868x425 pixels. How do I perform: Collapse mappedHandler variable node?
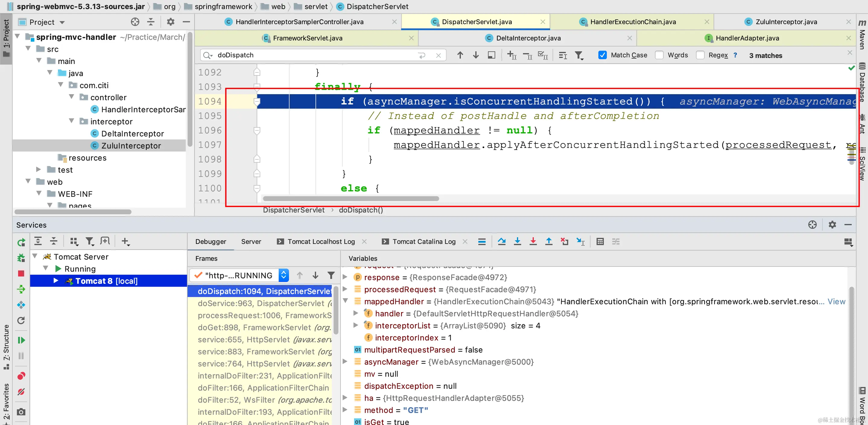click(x=345, y=301)
